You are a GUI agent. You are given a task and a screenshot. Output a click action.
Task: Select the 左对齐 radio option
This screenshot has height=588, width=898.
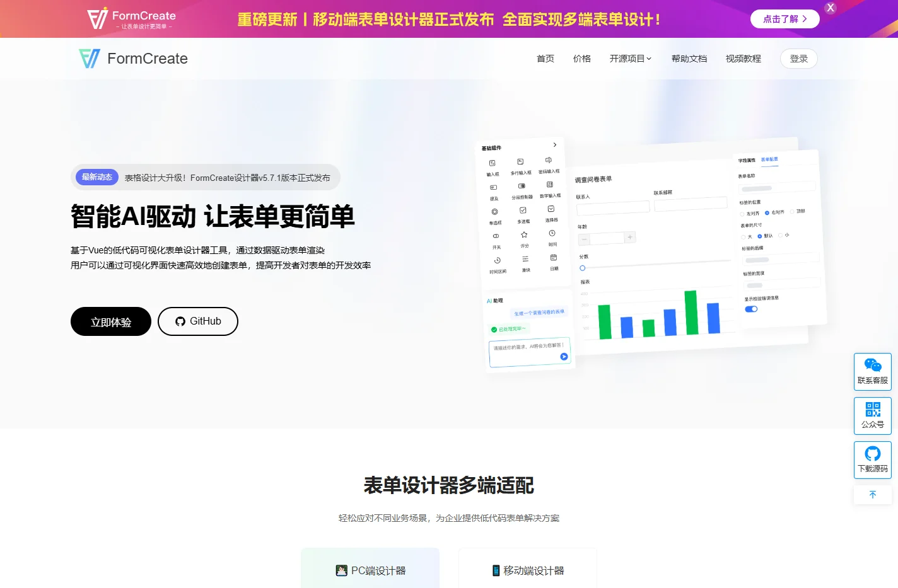click(x=750, y=214)
